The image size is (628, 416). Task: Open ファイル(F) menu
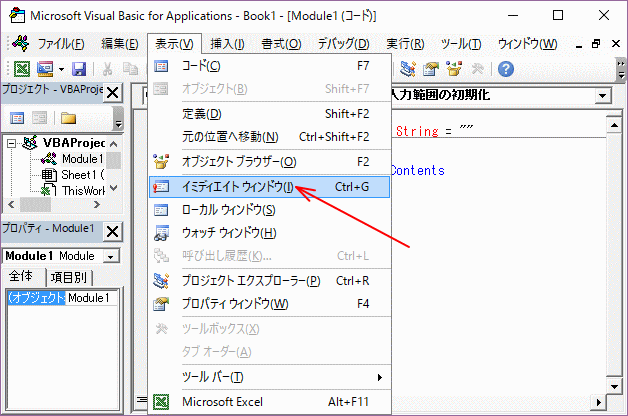pos(61,44)
